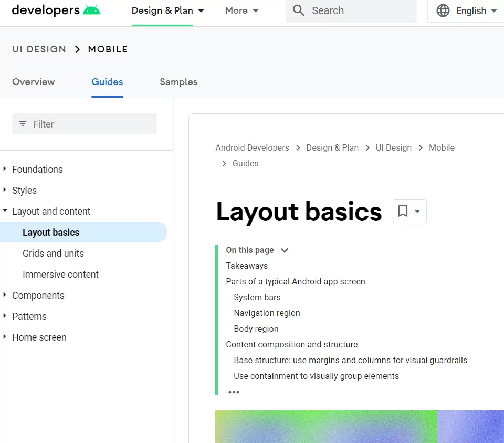The height and width of the screenshot is (443, 504).
Task: Select the Guides tab
Action: pyautogui.click(x=107, y=82)
